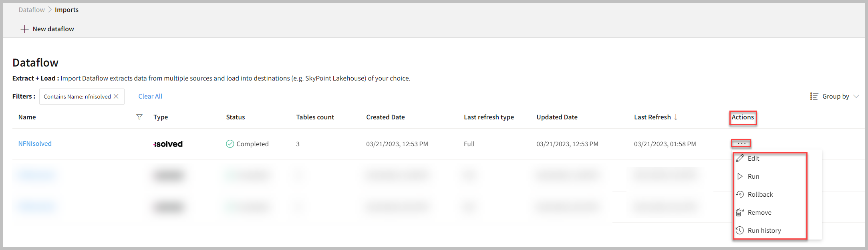Click the Run play icon in menu
Image resolution: width=868 pixels, height=250 pixels.
coord(740,176)
